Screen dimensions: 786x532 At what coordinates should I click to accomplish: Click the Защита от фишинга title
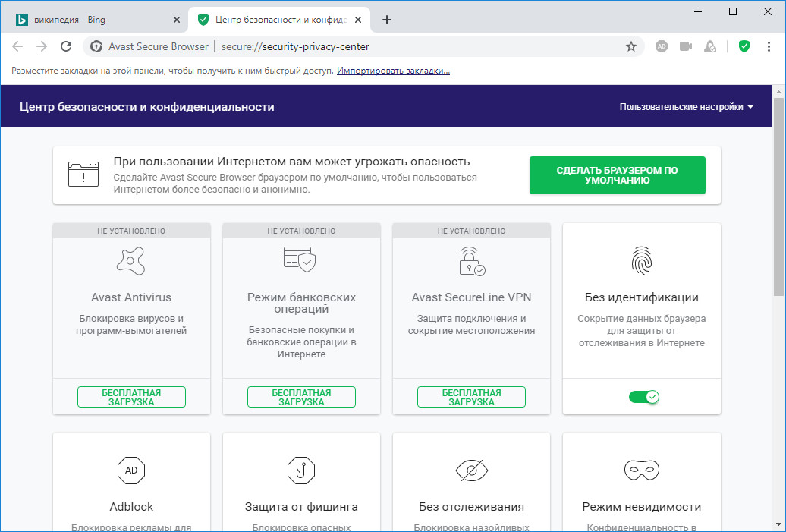[x=301, y=507]
